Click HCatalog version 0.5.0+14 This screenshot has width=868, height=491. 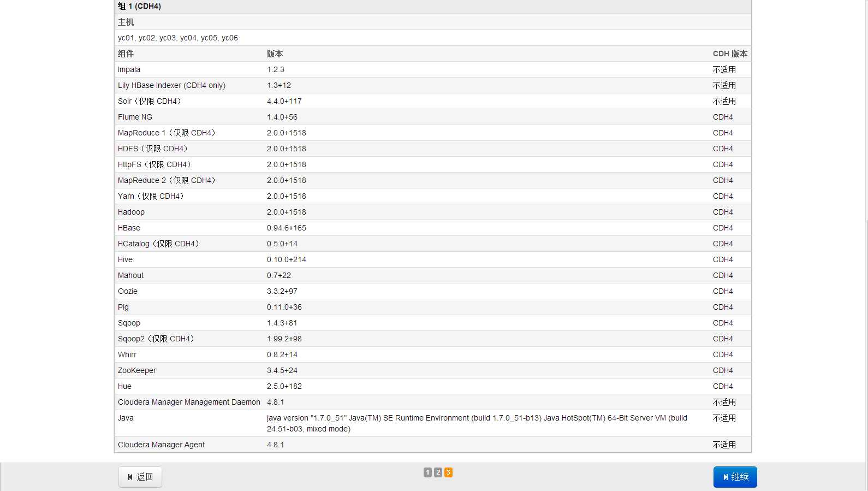(x=282, y=244)
